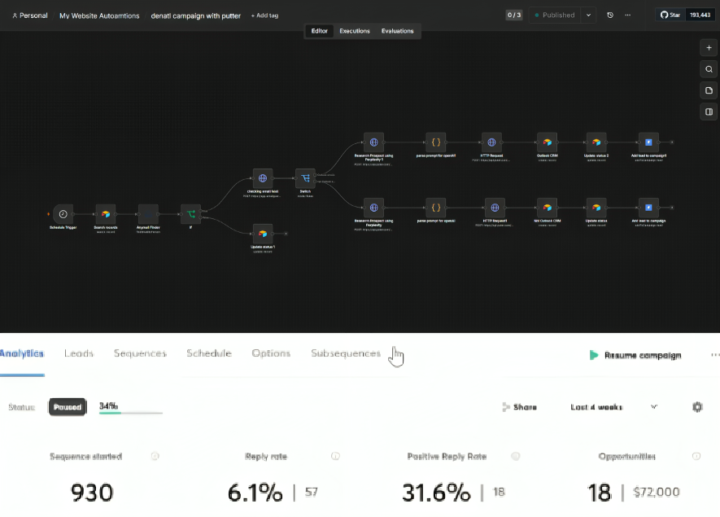Click info icon beside Sequence started
The image size is (720, 517).
point(155,456)
